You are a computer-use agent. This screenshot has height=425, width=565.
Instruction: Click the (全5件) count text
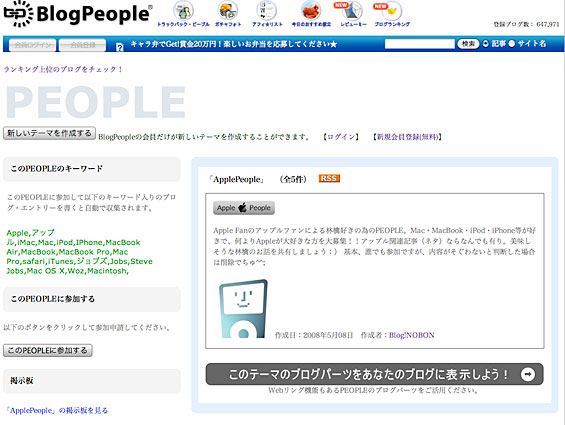[293, 179]
